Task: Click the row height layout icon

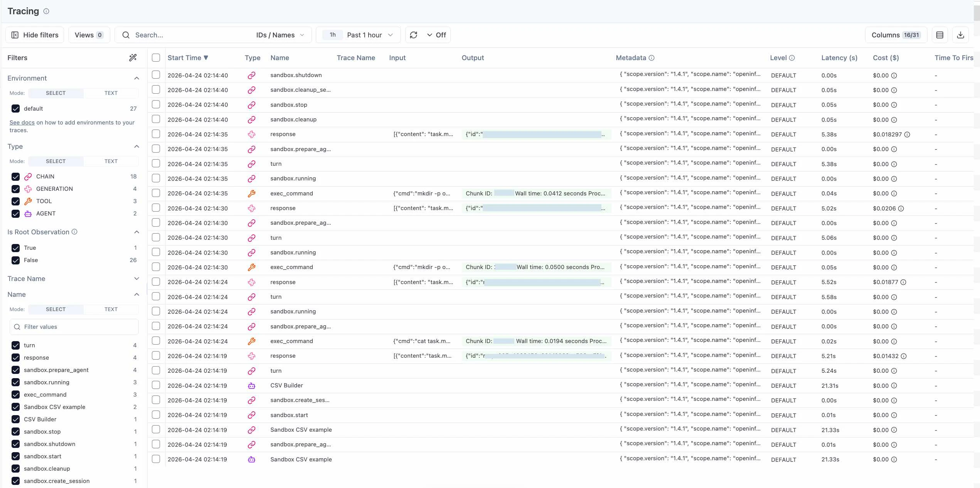Action: click(x=940, y=35)
